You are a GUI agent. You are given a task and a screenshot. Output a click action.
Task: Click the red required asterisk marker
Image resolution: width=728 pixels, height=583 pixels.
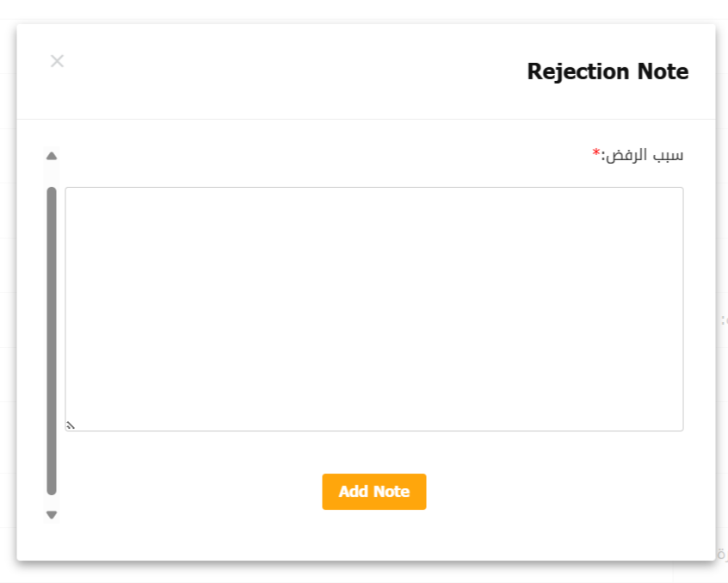click(595, 154)
